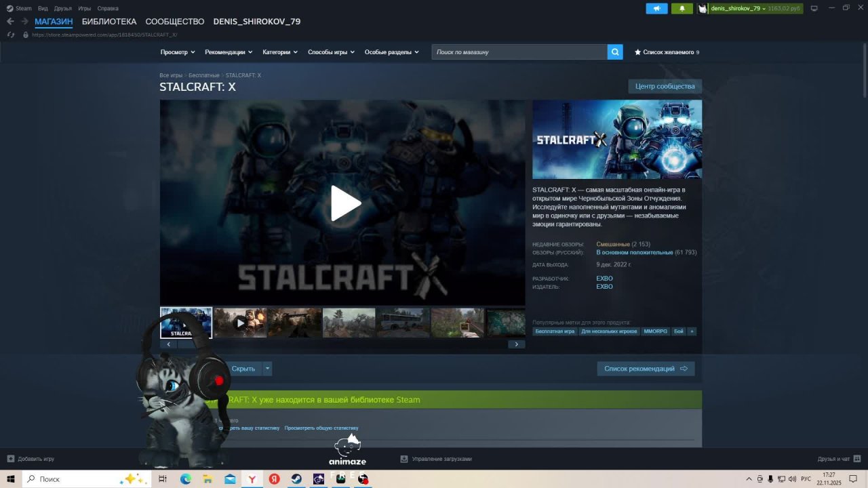
Task: Open the Справка menu
Action: pyautogui.click(x=108, y=8)
